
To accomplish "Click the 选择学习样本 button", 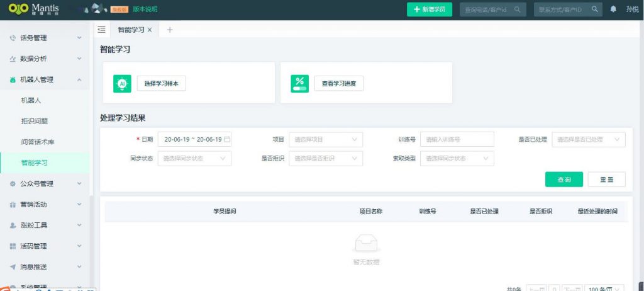I will pyautogui.click(x=162, y=83).
